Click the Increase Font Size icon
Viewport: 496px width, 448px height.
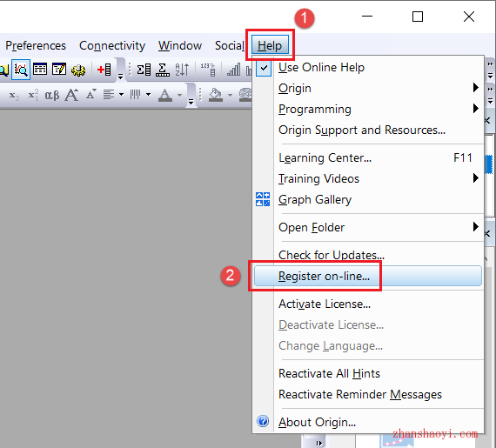71,95
